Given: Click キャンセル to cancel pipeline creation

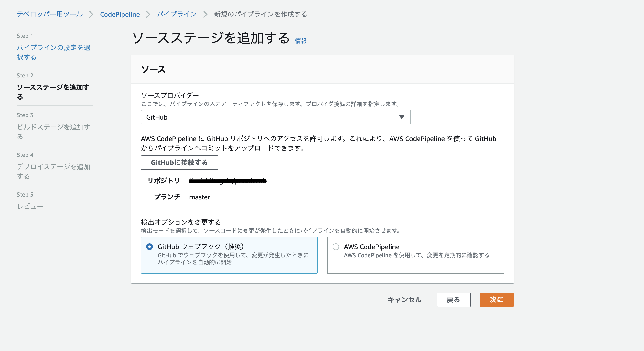Looking at the screenshot, I should click(x=404, y=299).
